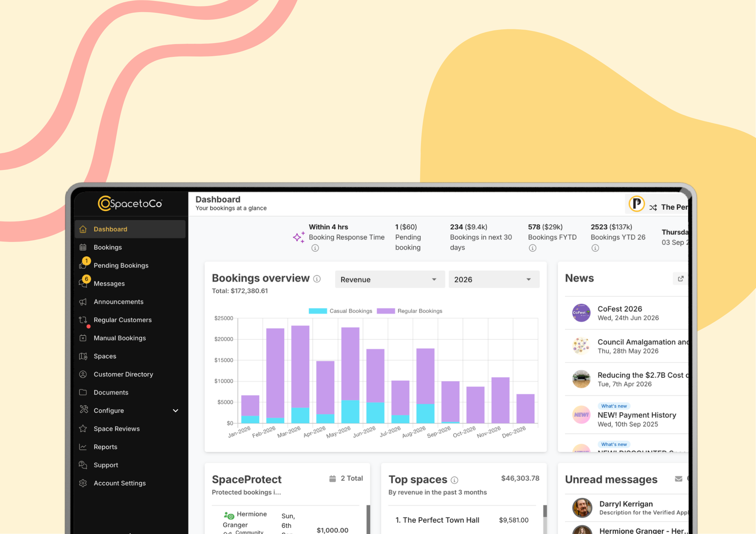This screenshot has width=756, height=534.
Task: Open the Manual Bookings icon
Action: (x=83, y=338)
